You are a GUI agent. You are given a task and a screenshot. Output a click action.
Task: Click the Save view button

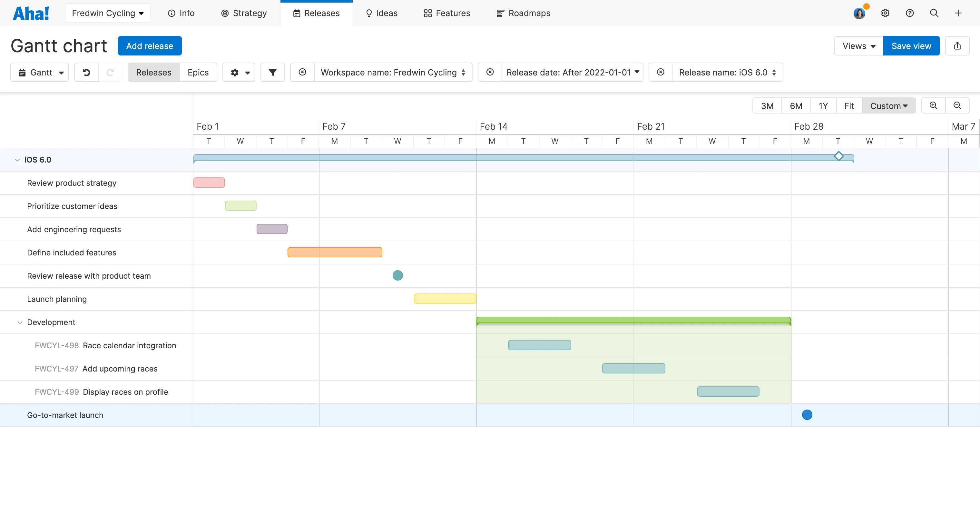click(x=911, y=46)
